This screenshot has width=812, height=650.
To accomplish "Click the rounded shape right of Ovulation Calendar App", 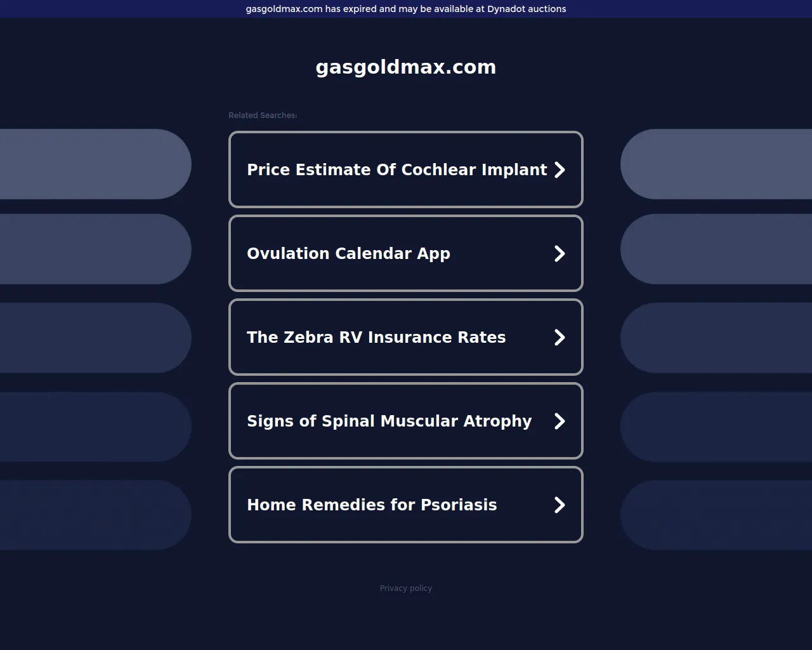I will [x=717, y=249].
